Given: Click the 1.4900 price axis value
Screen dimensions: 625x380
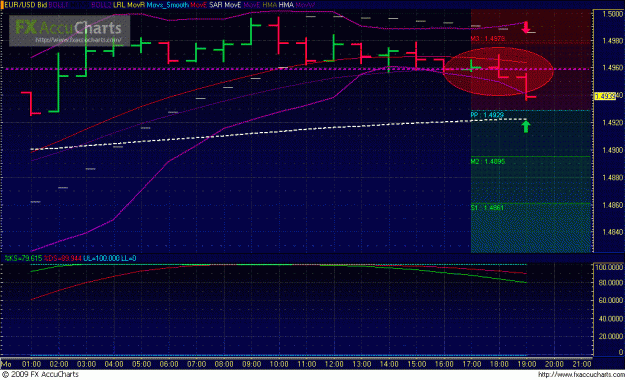Looking at the screenshot, I should [613, 150].
